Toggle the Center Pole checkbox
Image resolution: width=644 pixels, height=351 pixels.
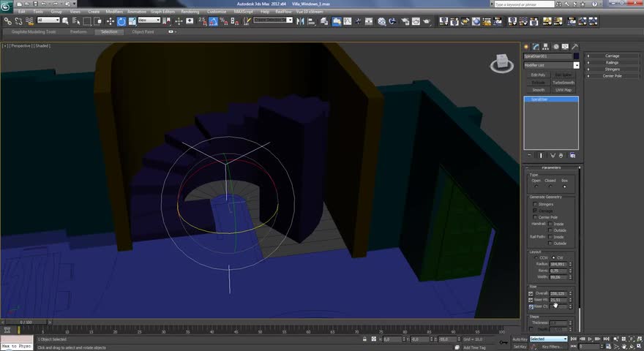(535, 217)
